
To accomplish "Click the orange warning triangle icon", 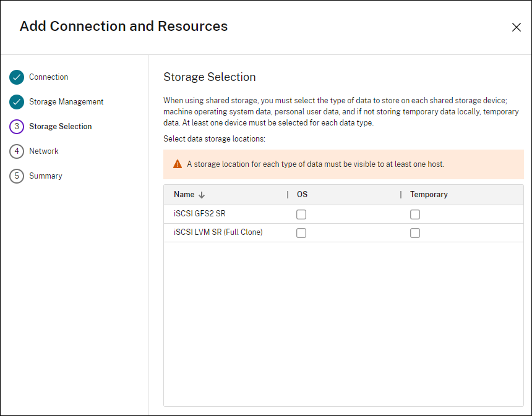I will 178,164.
